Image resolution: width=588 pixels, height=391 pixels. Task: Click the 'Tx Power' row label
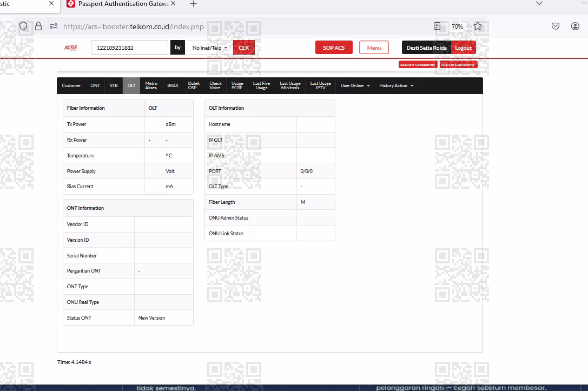tap(76, 124)
